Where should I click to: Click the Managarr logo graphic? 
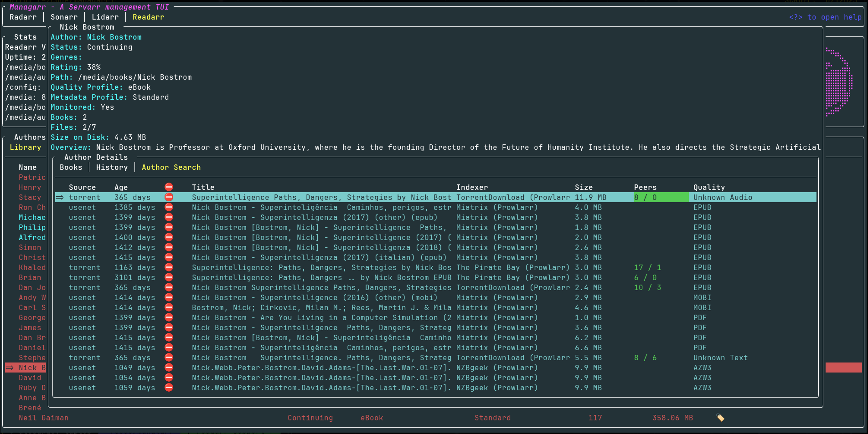(839, 82)
